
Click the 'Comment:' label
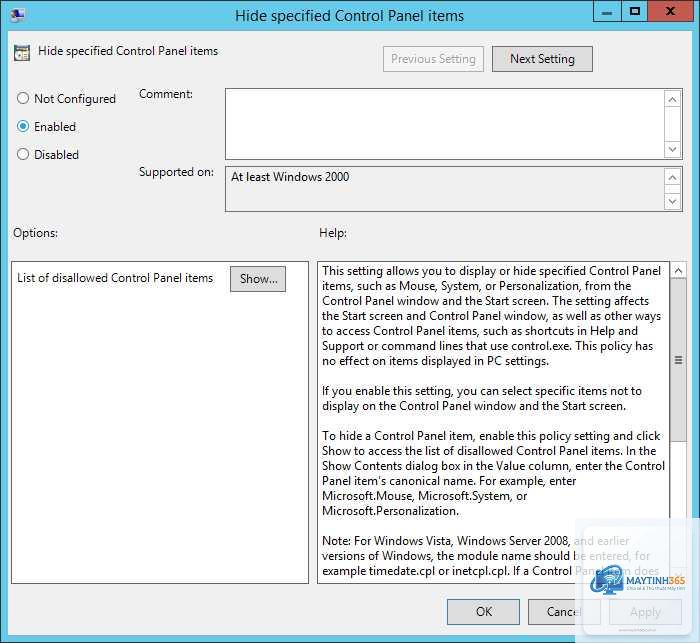coord(166,94)
